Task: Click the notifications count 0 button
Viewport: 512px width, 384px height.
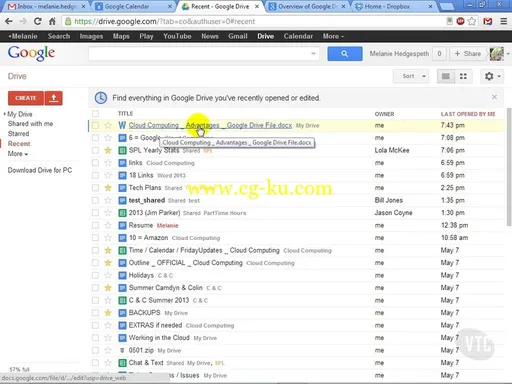Action: pos(439,54)
